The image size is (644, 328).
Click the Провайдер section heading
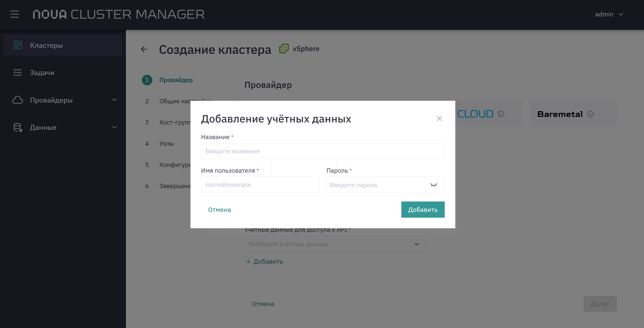(268, 85)
